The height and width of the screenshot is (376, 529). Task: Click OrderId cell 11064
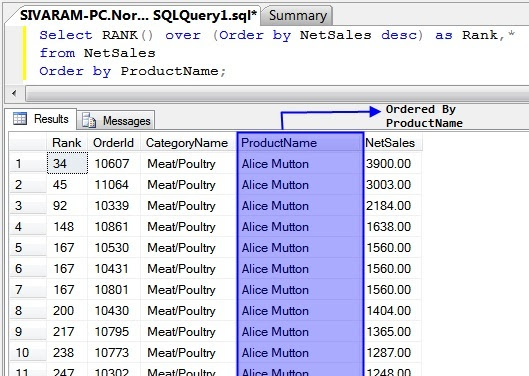point(114,185)
